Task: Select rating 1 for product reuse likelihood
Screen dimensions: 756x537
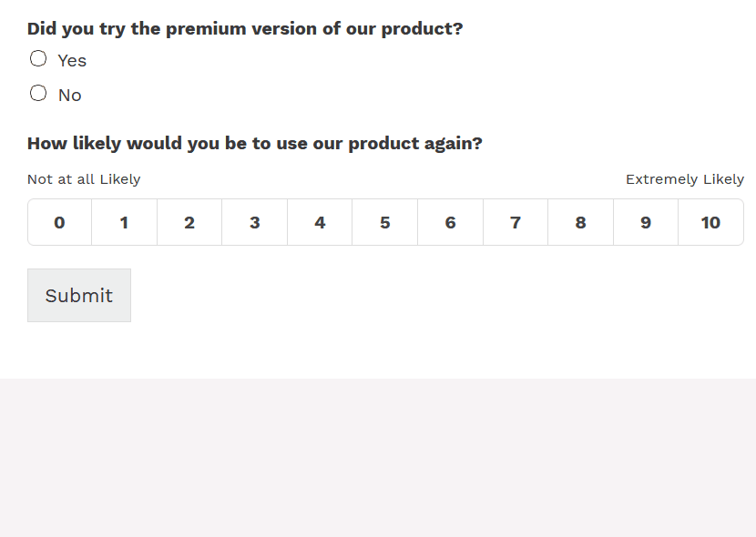Action: tap(124, 221)
